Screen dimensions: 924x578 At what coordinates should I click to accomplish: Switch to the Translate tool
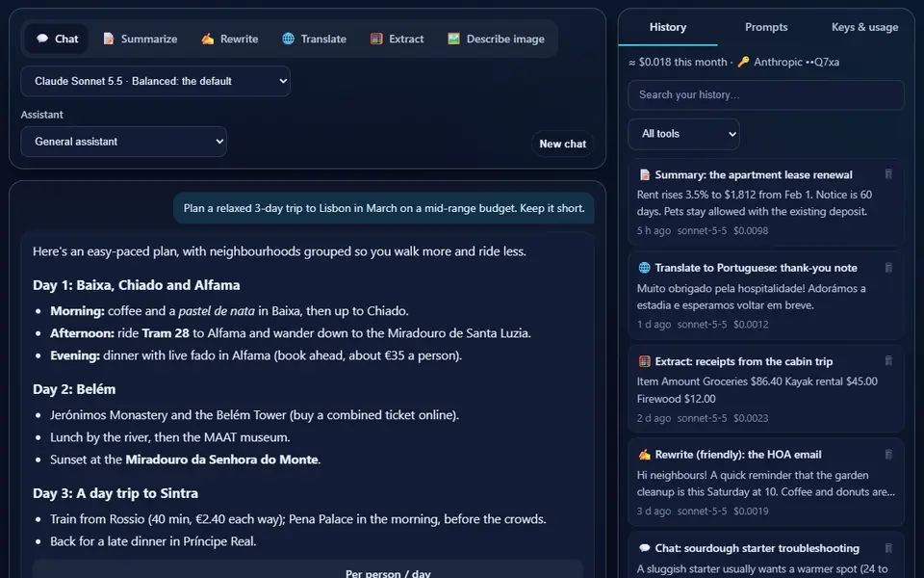point(314,39)
